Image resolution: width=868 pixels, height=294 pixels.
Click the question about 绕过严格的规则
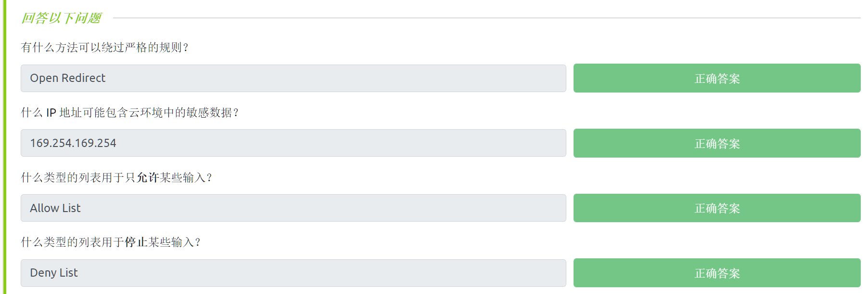point(105,47)
